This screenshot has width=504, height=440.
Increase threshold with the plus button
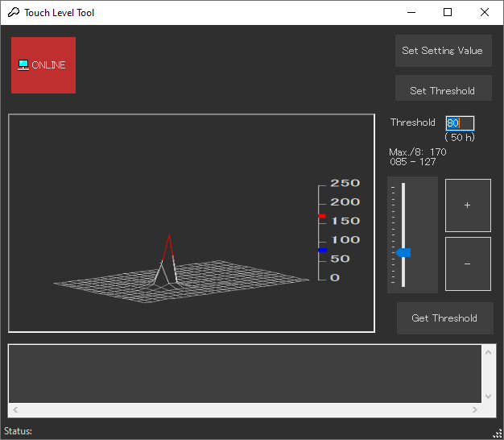click(468, 205)
